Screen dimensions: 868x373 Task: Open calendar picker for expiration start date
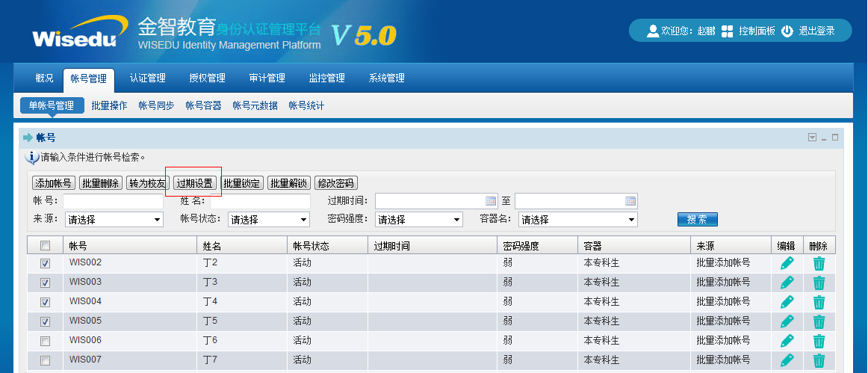point(491,201)
